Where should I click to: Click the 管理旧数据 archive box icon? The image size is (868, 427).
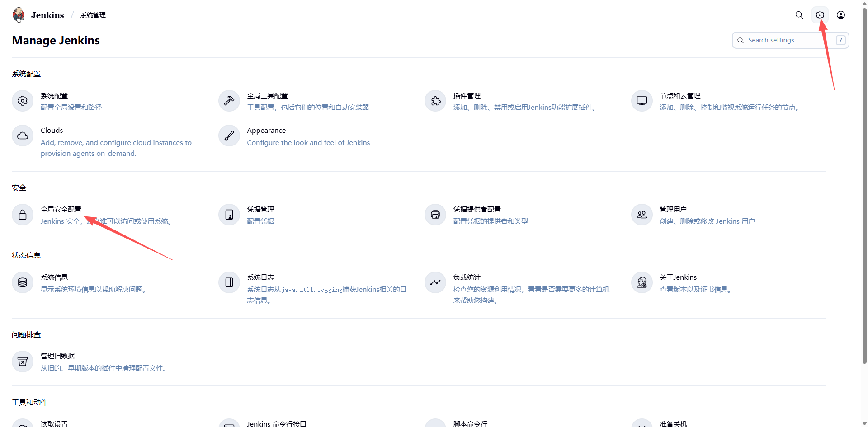[23, 361]
